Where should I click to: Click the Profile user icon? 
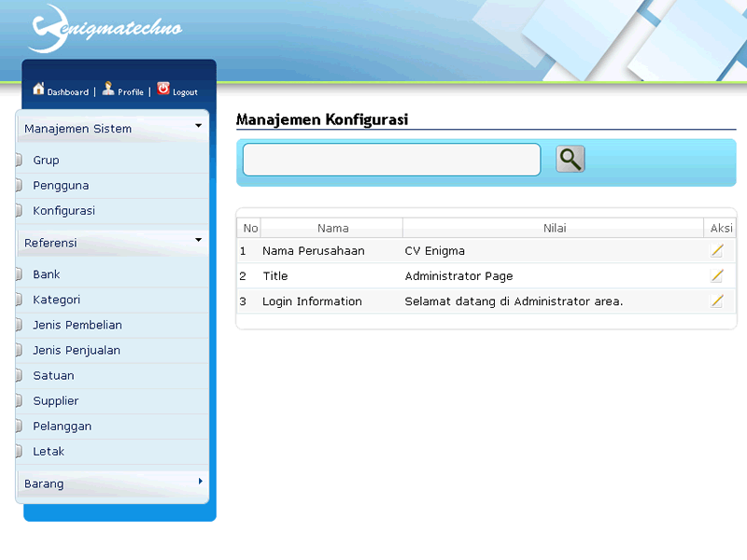[x=108, y=88]
